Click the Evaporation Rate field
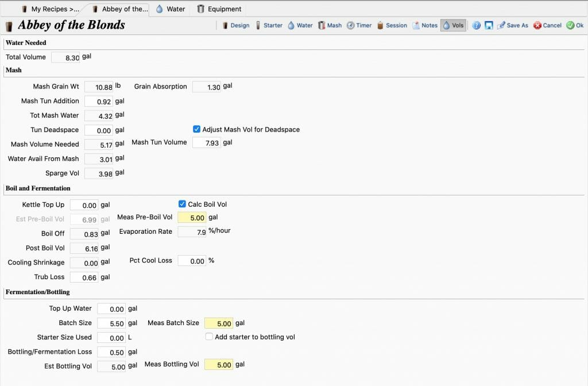Screen dimensions: 588x386 192,232
